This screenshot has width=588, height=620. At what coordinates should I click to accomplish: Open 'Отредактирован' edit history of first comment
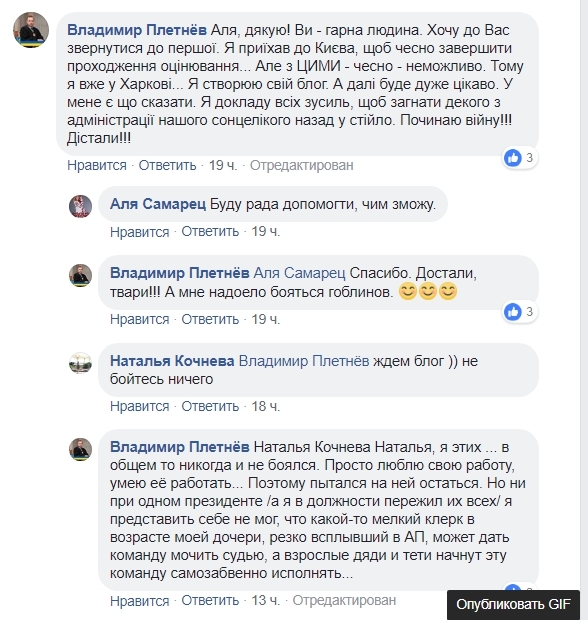[x=302, y=165]
